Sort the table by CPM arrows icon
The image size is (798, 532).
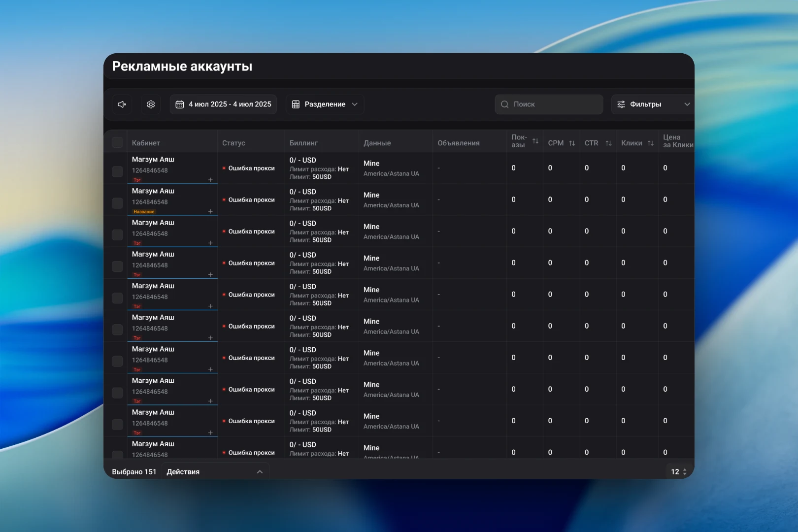coord(572,143)
